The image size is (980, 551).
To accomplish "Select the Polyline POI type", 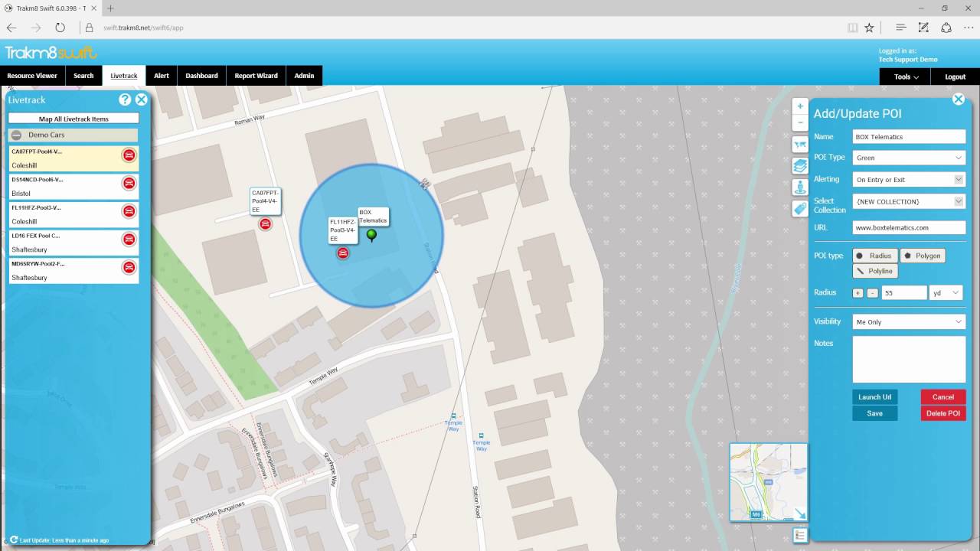I will tap(874, 271).
